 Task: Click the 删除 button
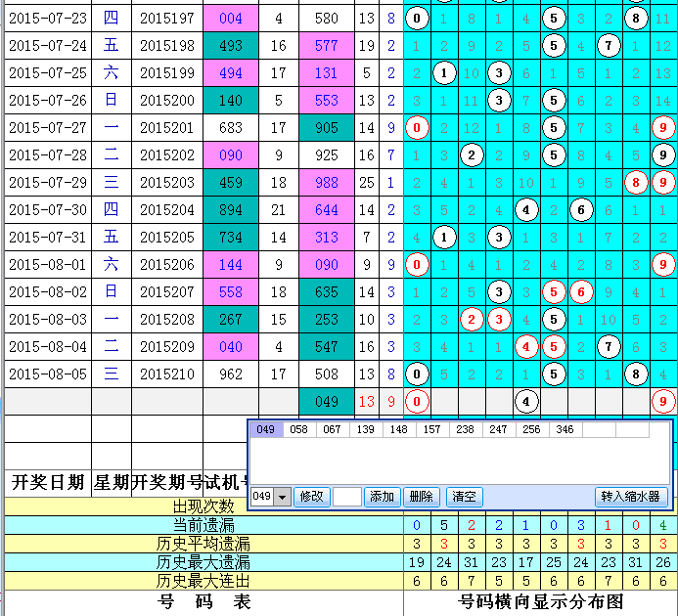click(421, 497)
